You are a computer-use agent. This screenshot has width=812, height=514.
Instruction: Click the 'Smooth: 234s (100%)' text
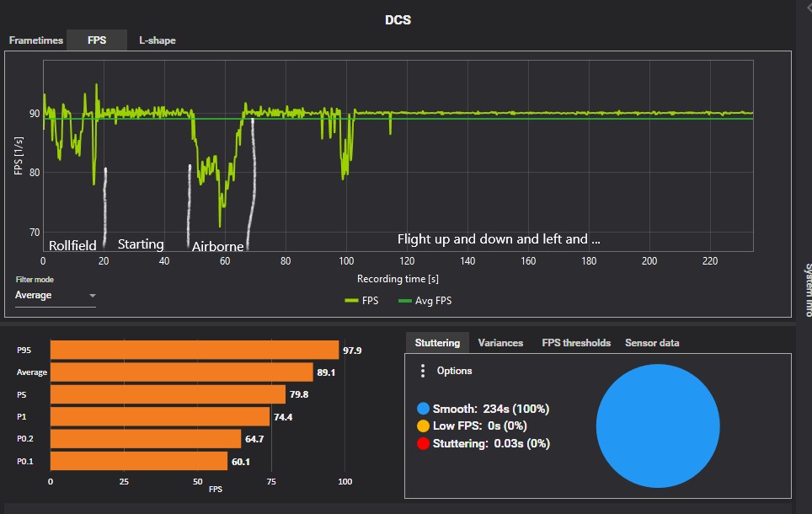[491, 409]
